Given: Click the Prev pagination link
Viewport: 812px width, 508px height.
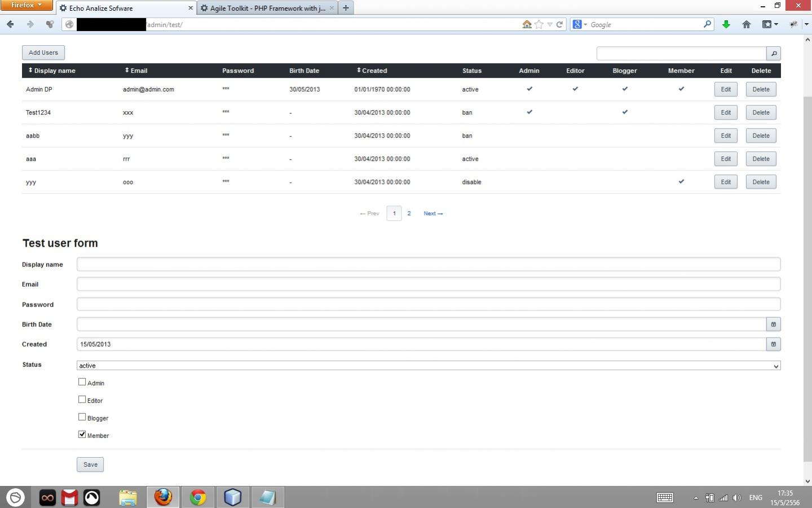Looking at the screenshot, I should (x=369, y=213).
